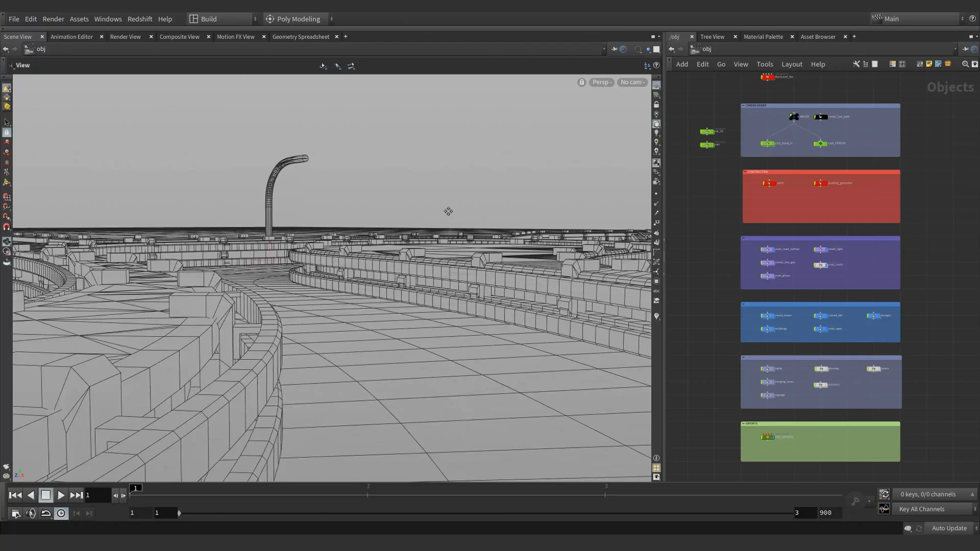Open network editor wrench tool icon
The height and width of the screenshot is (551, 980).
(856, 64)
